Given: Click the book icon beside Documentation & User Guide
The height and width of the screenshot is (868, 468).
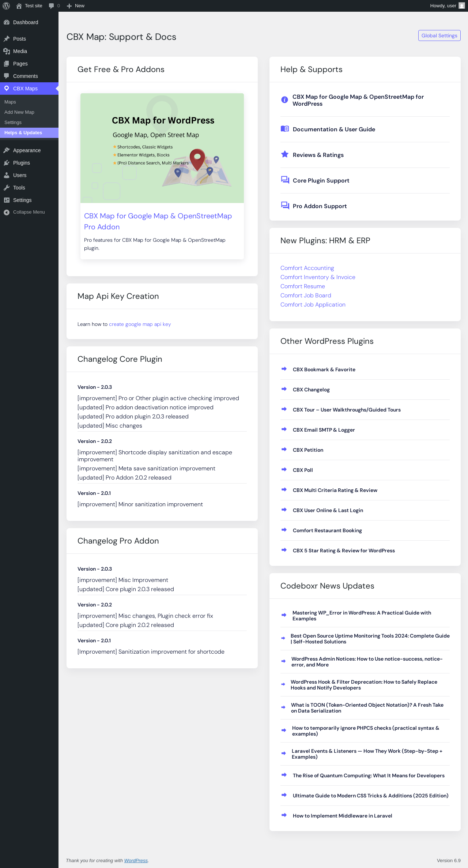Looking at the screenshot, I should (x=285, y=129).
